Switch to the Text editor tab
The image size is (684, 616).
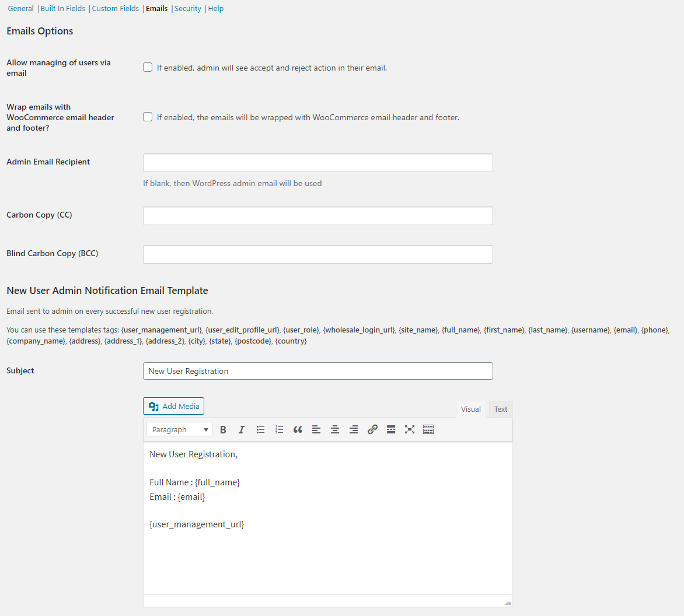click(x=500, y=409)
